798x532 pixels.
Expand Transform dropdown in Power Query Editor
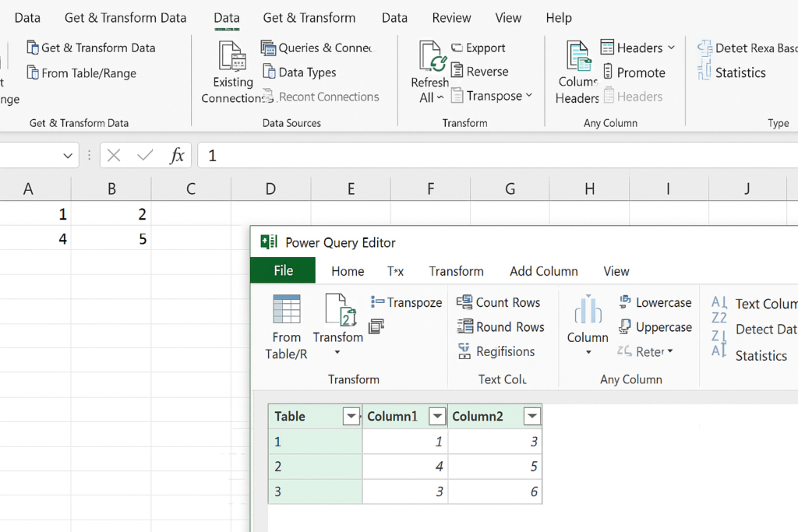coord(337,353)
